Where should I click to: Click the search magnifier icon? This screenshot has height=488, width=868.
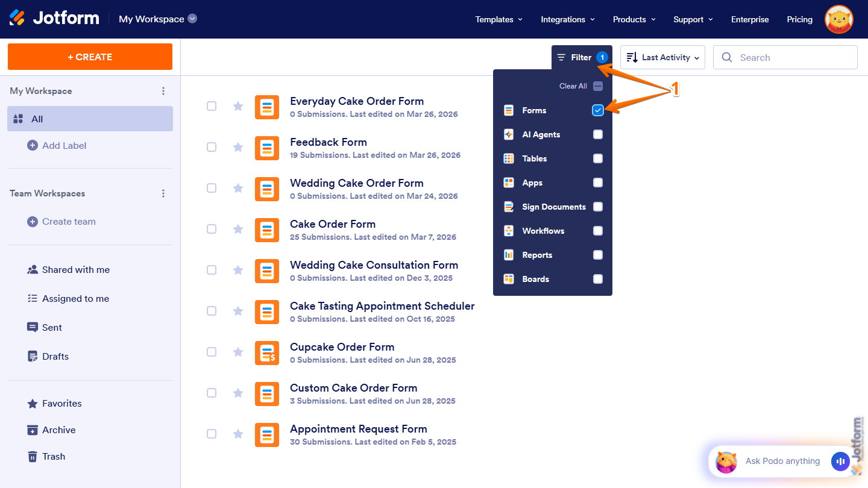[727, 57]
